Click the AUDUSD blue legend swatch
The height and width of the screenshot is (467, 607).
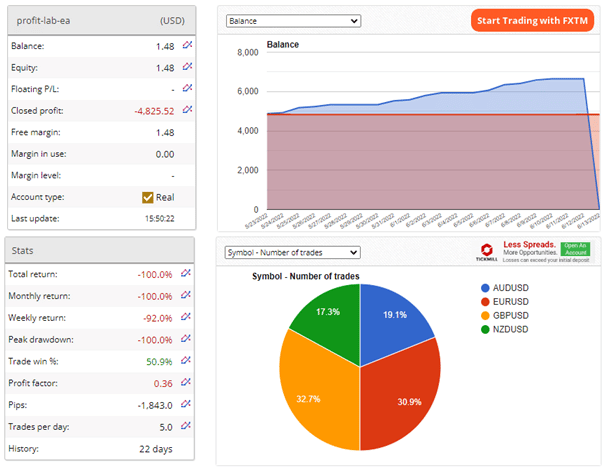pos(486,288)
